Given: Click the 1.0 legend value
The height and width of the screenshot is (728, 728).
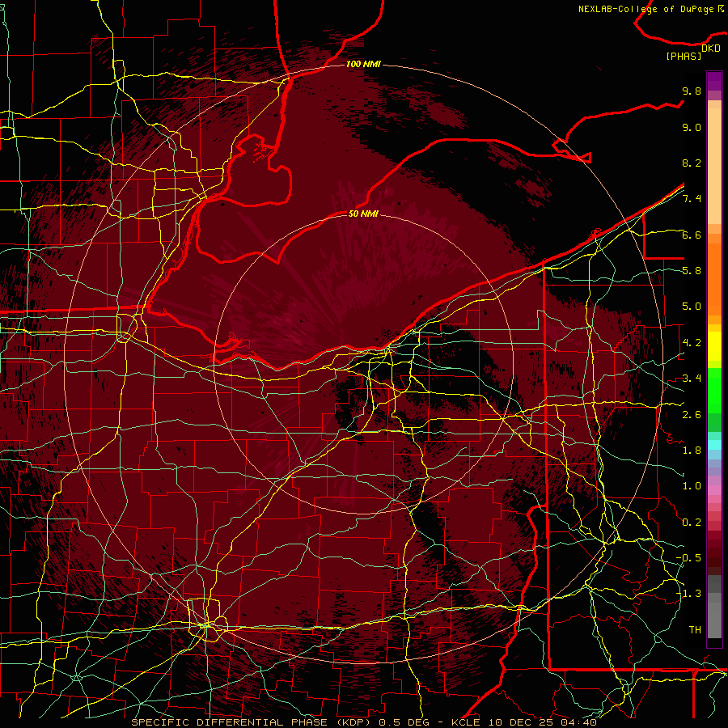Looking at the screenshot, I should point(692,486).
